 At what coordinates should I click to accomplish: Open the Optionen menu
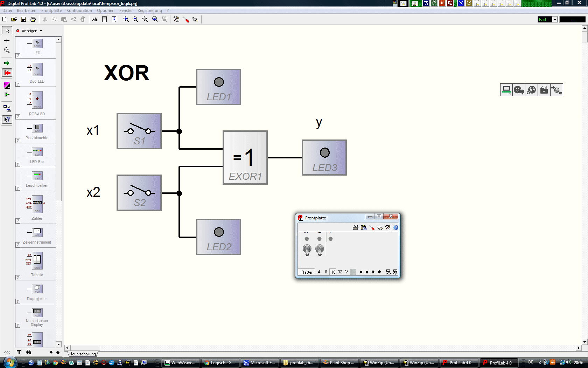(106, 11)
